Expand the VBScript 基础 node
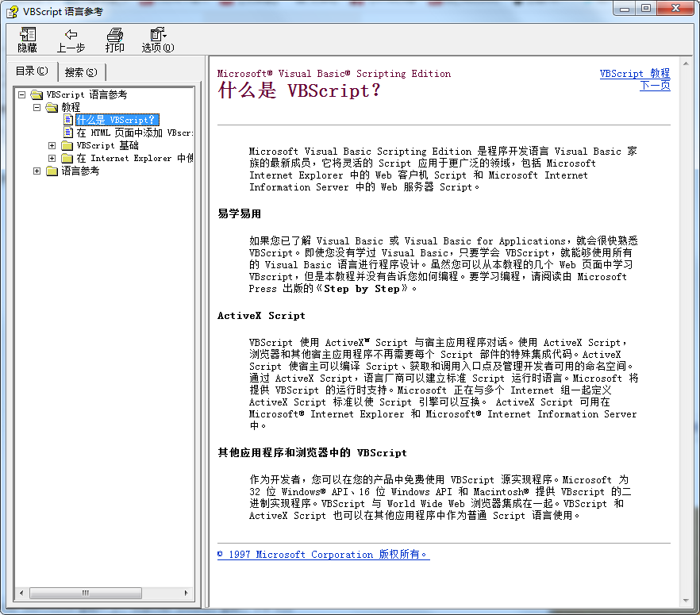700x615 pixels. point(50,144)
